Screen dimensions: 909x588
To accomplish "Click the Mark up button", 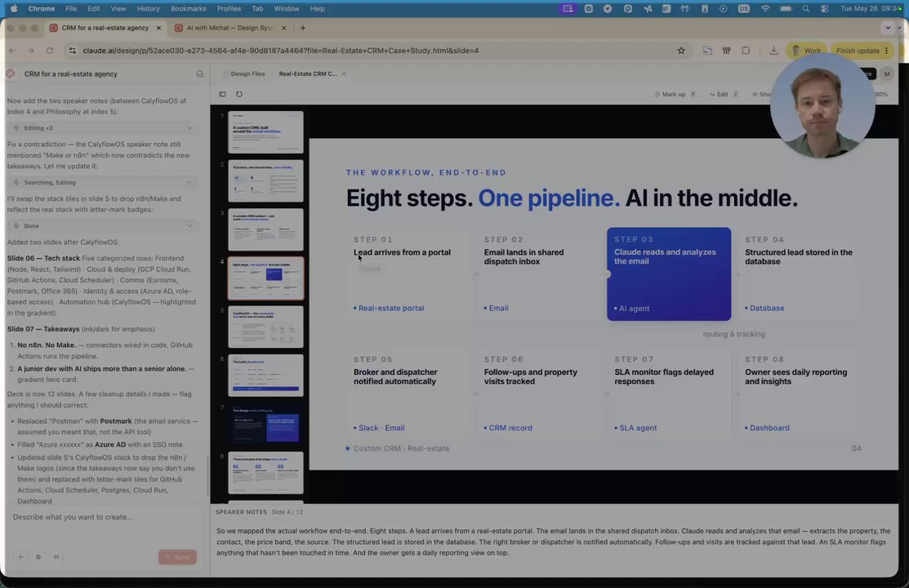I will point(675,94).
